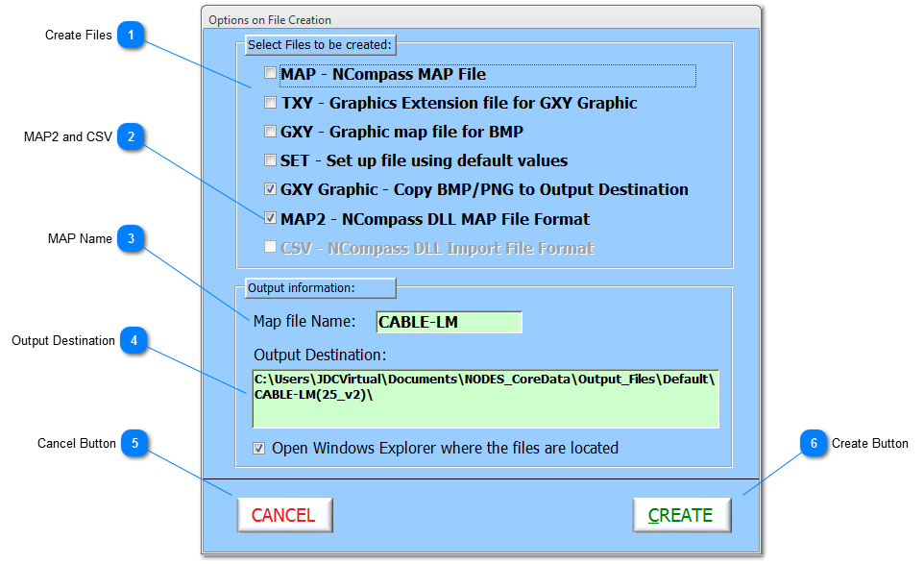Image resolution: width=924 pixels, height=564 pixels.
Task: Enable the MAP - NCompass MAP File checkbox
Action: [x=271, y=73]
